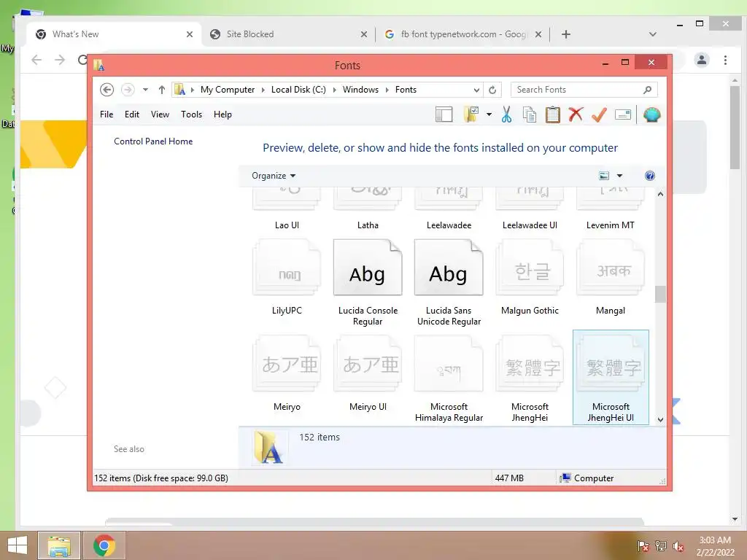Viewport: 747px width, 560px height.
Task: Select the Mangal font thumbnail
Action: click(611, 268)
